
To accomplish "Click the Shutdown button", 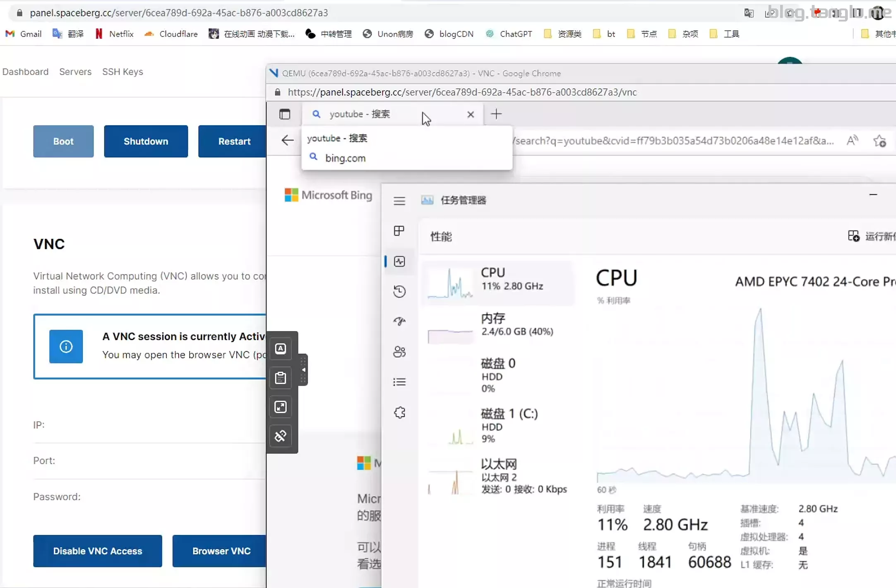I will click(146, 141).
